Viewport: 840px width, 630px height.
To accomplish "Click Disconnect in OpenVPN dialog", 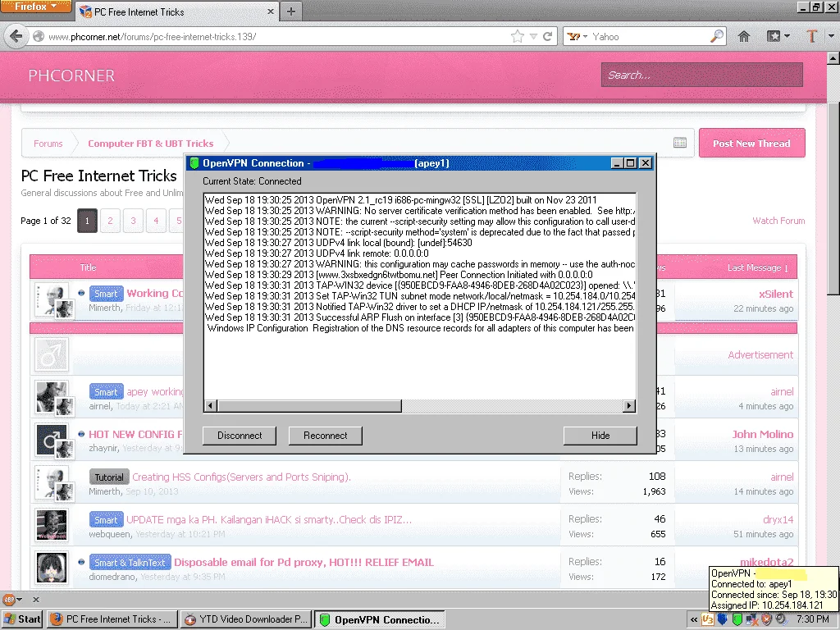I will pyautogui.click(x=240, y=436).
